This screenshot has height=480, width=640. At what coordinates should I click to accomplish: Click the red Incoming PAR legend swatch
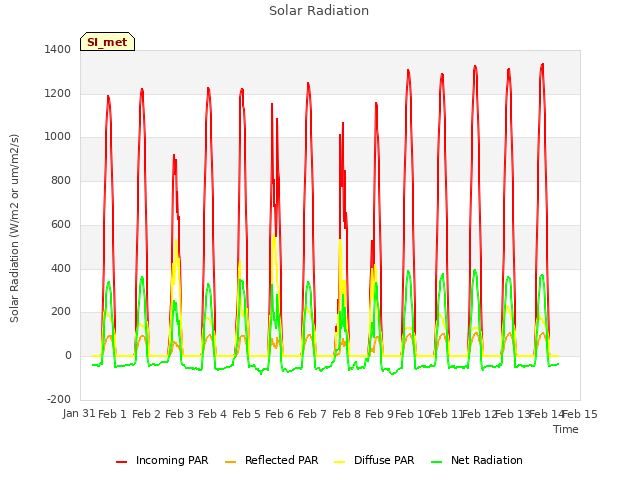pos(121,462)
